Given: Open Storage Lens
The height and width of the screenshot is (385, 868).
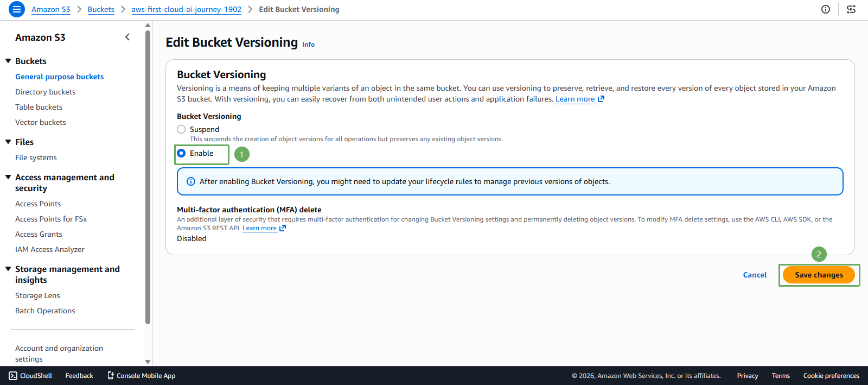Looking at the screenshot, I should point(37,295).
